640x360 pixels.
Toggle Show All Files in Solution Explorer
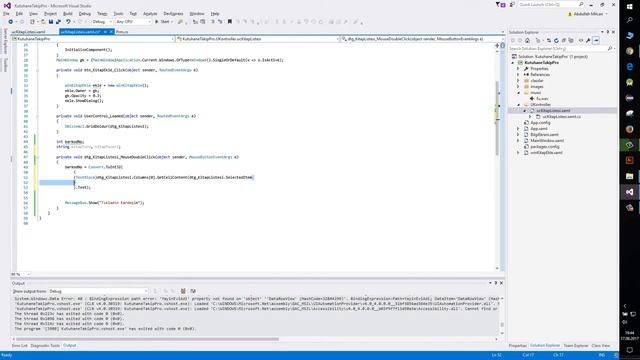[x=571, y=40]
